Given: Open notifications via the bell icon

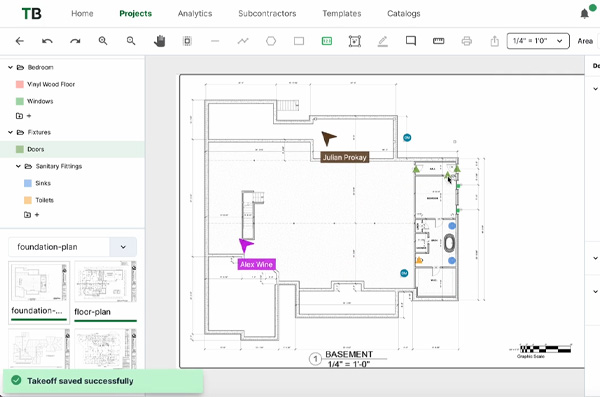Looking at the screenshot, I should pyautogui.click(x=584, y=14).
